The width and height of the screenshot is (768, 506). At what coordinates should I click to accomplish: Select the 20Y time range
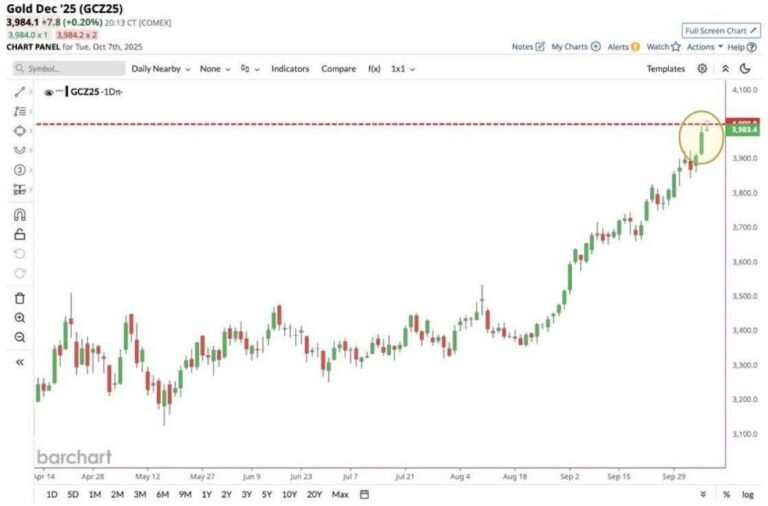[314, 495]
